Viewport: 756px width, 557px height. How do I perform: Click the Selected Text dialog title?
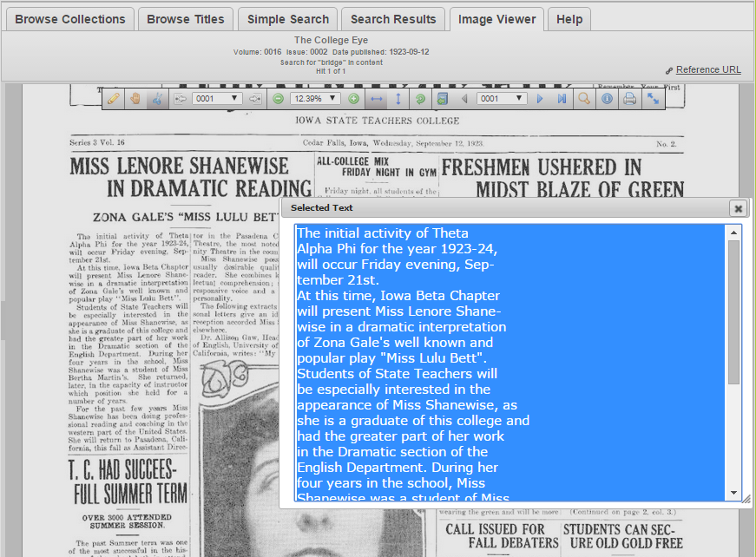click(x=322, y=207)
